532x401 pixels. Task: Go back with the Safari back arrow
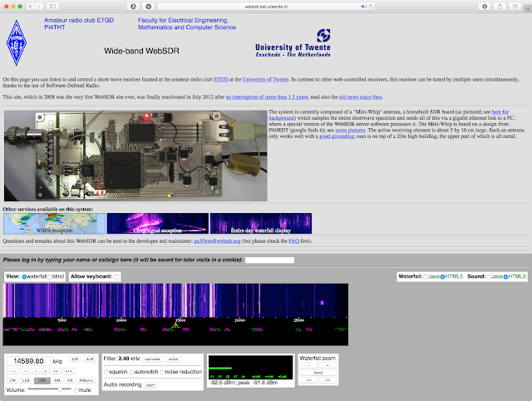pyautogui.click(x=30, y=7)
